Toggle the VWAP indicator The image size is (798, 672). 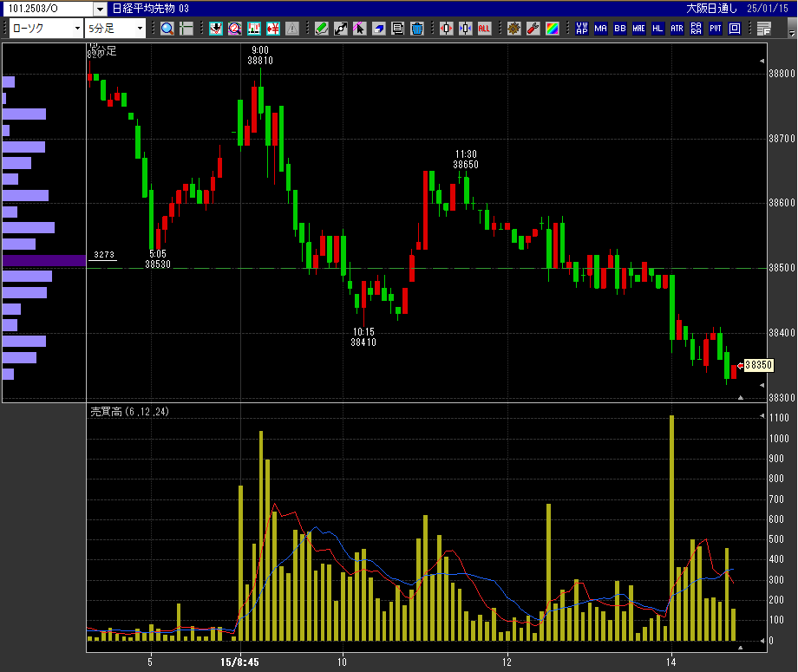[x=582, y=29]
